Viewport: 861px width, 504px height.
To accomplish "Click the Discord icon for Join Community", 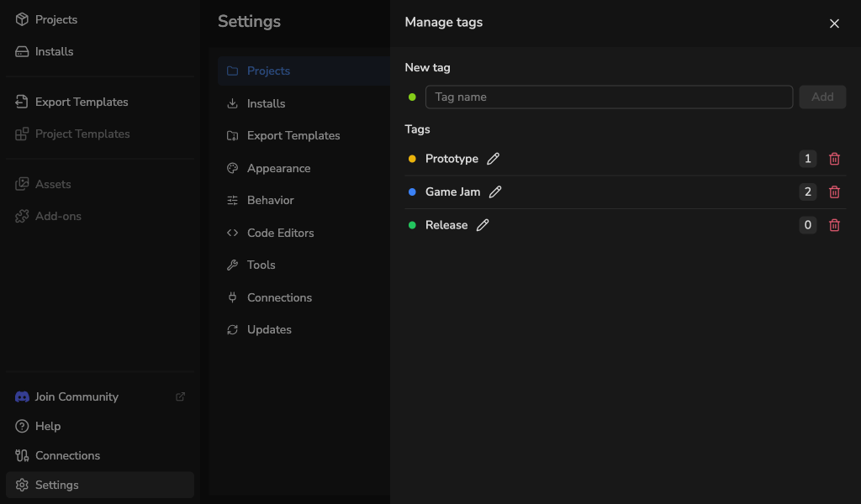I will (22, 396).
